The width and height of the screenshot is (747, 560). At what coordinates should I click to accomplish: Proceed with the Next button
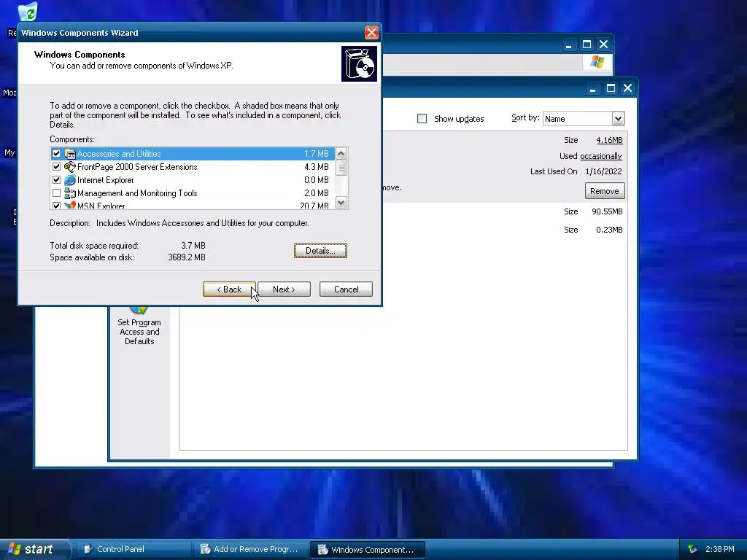pos(284,289)
